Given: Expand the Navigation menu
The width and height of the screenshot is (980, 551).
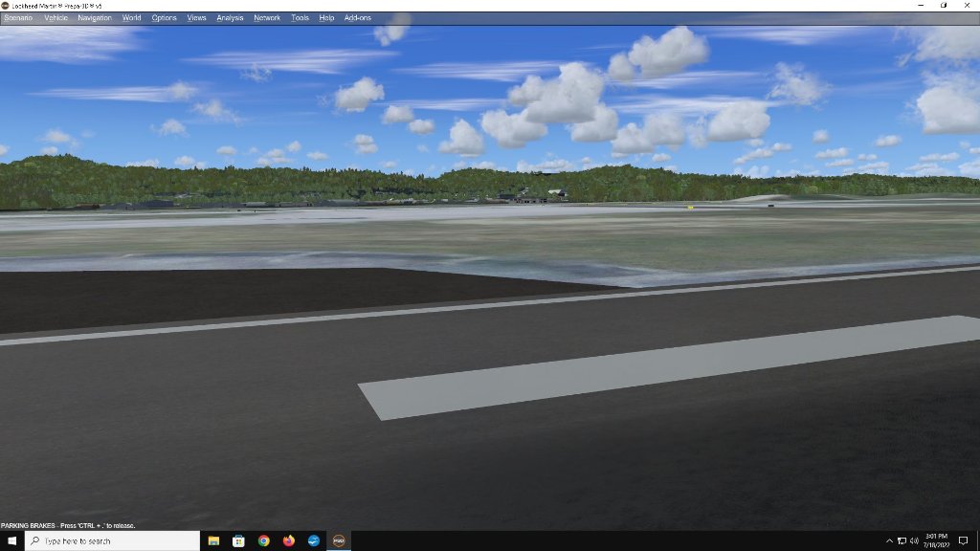Looking at the screenshot, I should (x=95, y=18).
